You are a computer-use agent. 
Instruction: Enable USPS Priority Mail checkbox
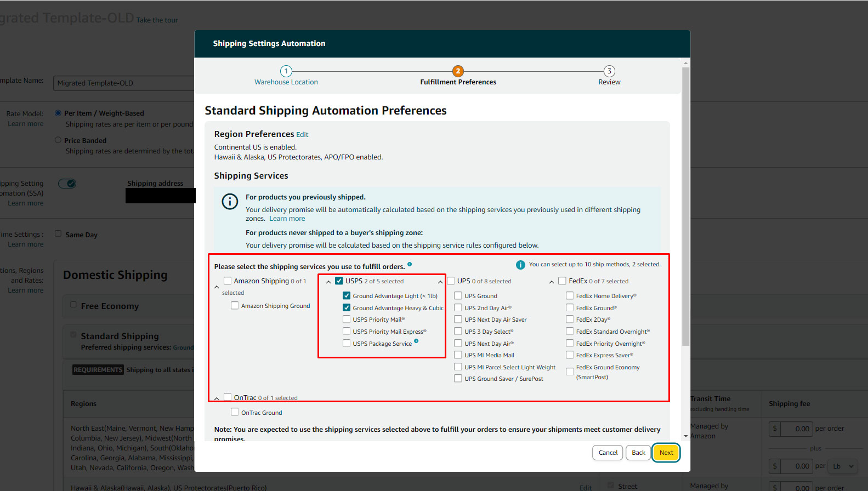coord(347,319)
